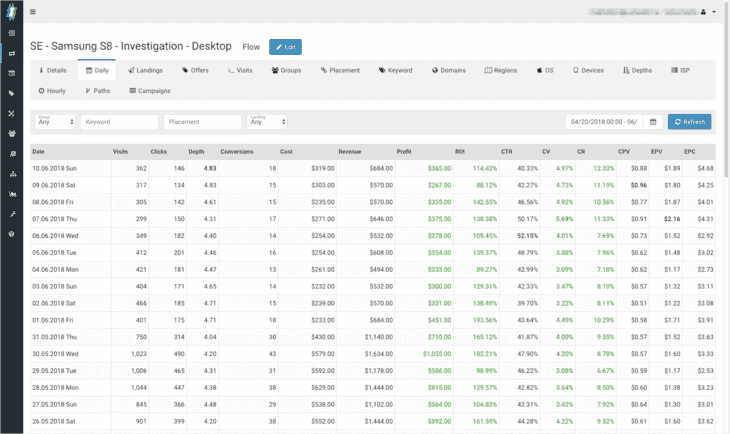This screenshot has width=730, height=434.
Task: Open the Regions tab
Action: coord(501,70)
